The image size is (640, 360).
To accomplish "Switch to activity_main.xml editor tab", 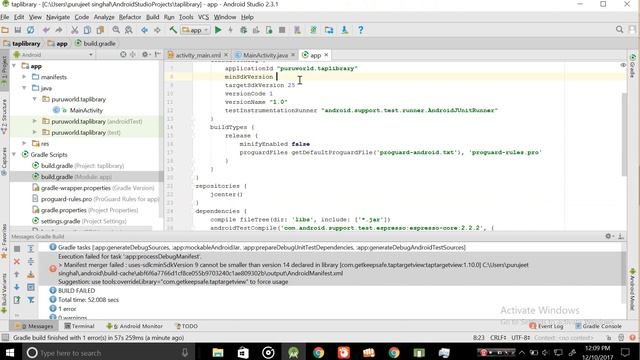I will 198,55.
